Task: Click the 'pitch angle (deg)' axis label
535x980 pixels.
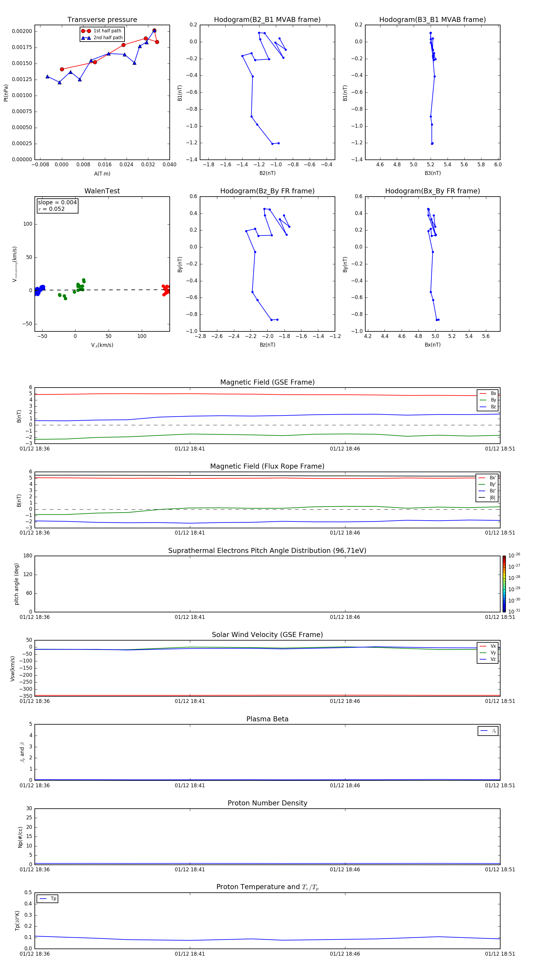Action: coord(16,584)
